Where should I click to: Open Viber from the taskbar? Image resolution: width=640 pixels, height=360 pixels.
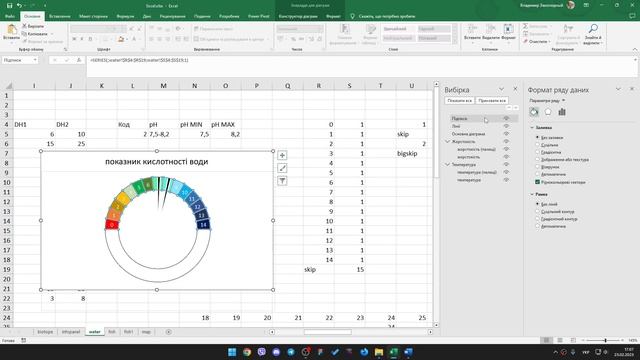(261, 352)
